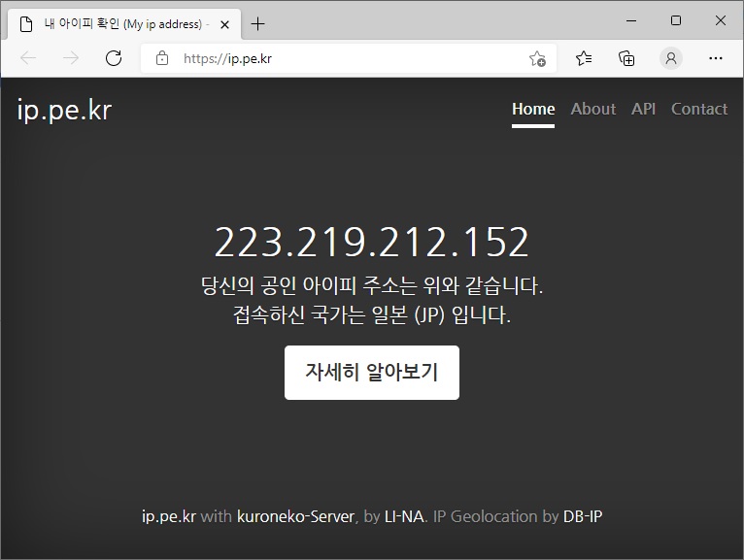Image resolution: width=744 pixels, height=560 pixels.
Task: Open the user profile icon
Action: [671, 58]
